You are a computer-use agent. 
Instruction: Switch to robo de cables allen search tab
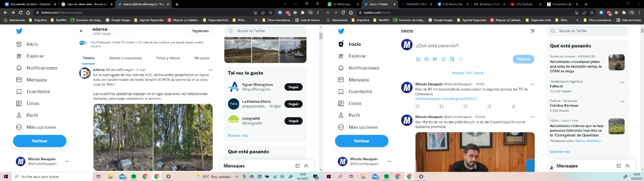pos(87,4)
